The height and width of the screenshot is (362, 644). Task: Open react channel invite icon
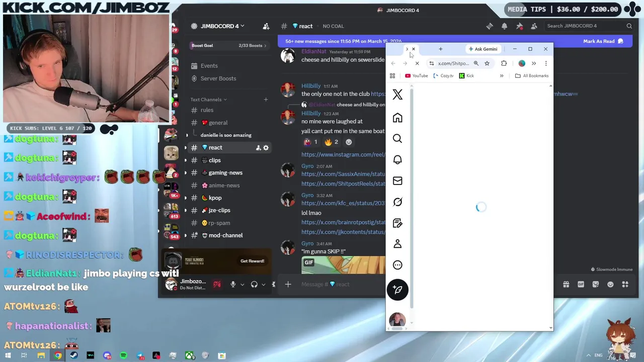coord(258,148)
